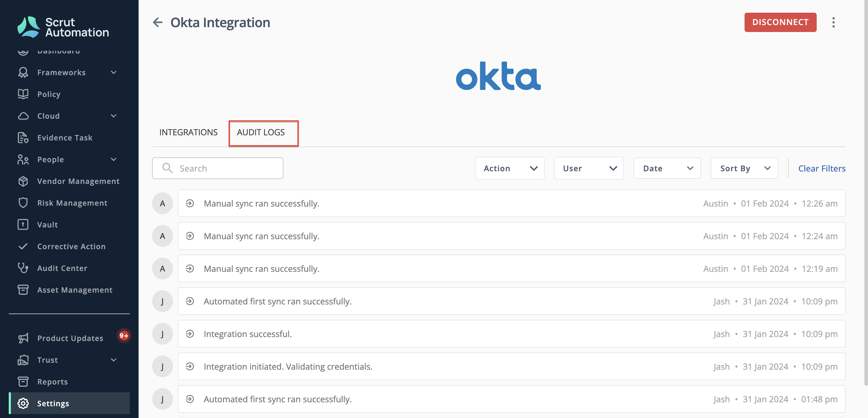868x418 pixels.
Task: Select Automated first sync log at 01:48 pm
Action: [x=512, y=399]
